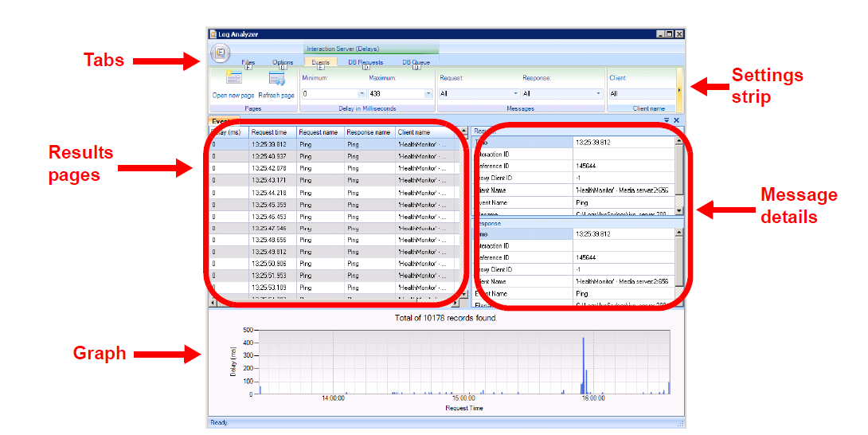Expand the Response message filter dropdown

[x=598, y=94]
